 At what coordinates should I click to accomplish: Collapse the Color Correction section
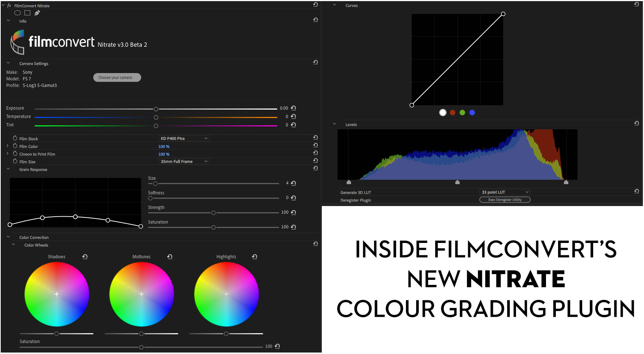[8, 237]
